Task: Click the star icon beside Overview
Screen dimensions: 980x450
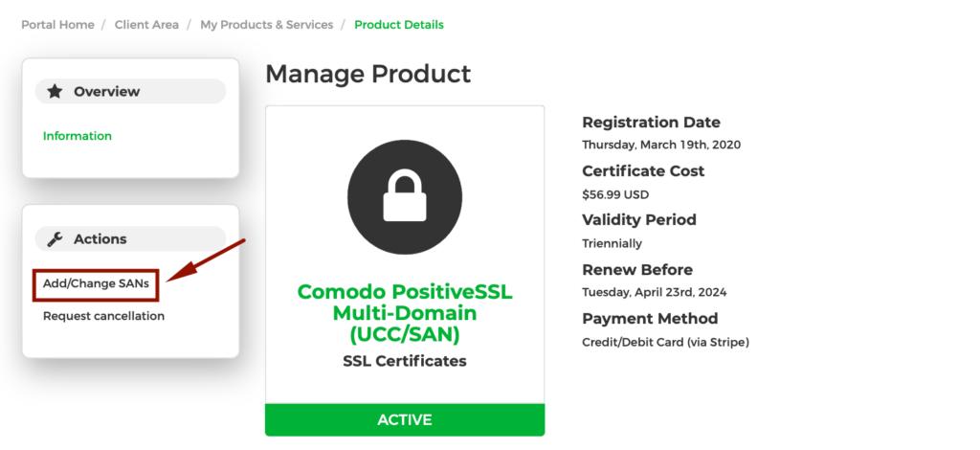Action: coord(55,91)
